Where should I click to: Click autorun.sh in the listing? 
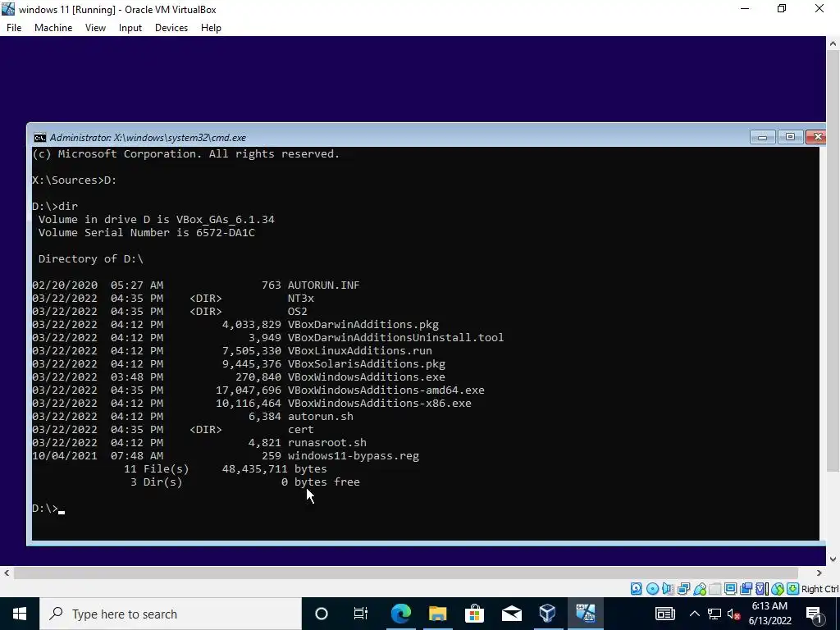click(x=321, y=416)
